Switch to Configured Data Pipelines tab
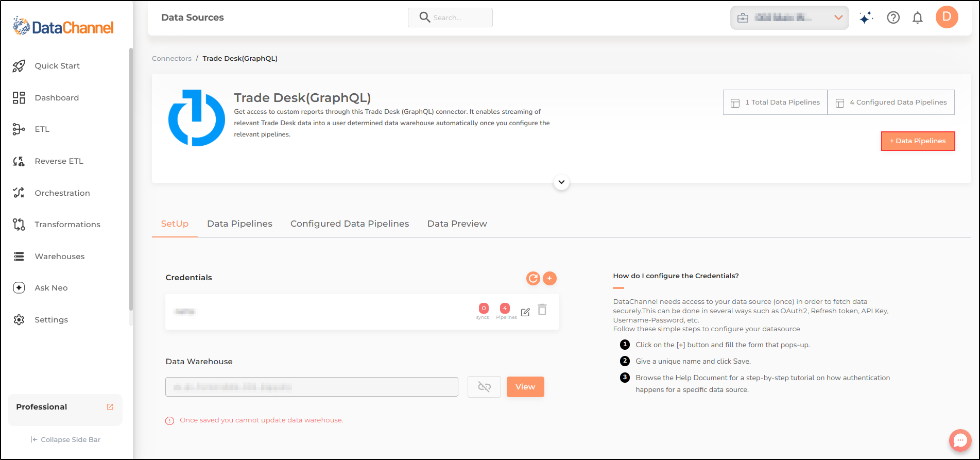The width and height of the screenshot is (980, 460). pos(350,224)
